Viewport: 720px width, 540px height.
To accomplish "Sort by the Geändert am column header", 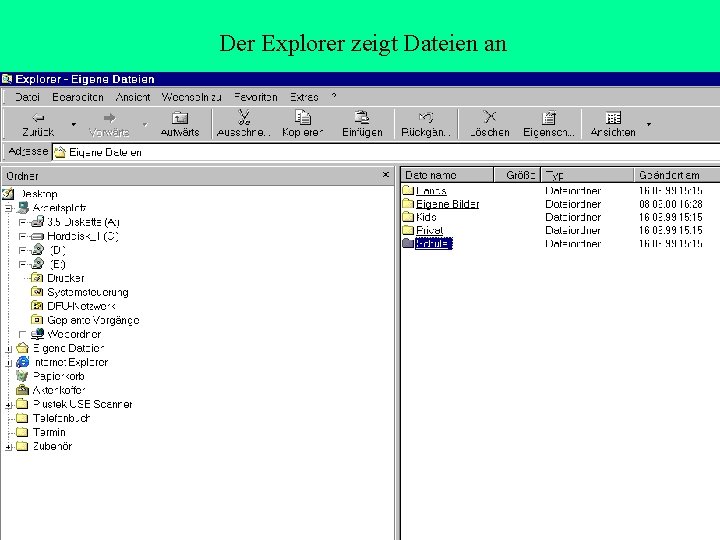I will click(x=677, y=175).
